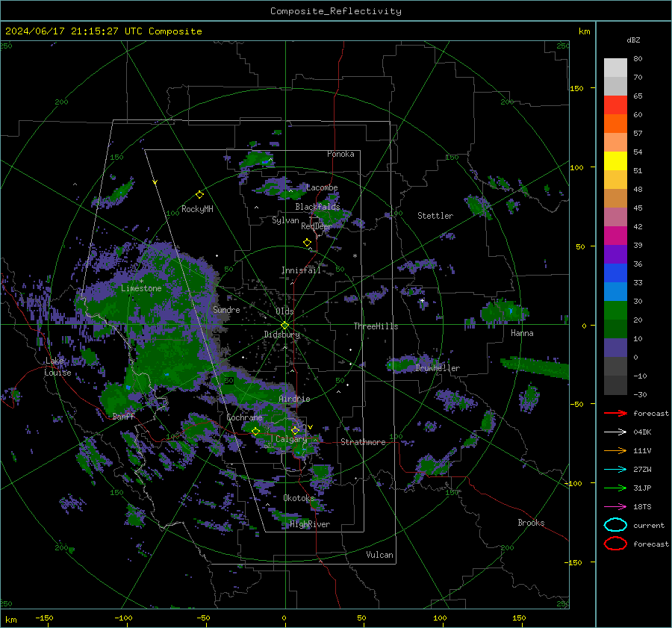
Task: Click the cyan current ellipse icon
Action: point(615,525)
